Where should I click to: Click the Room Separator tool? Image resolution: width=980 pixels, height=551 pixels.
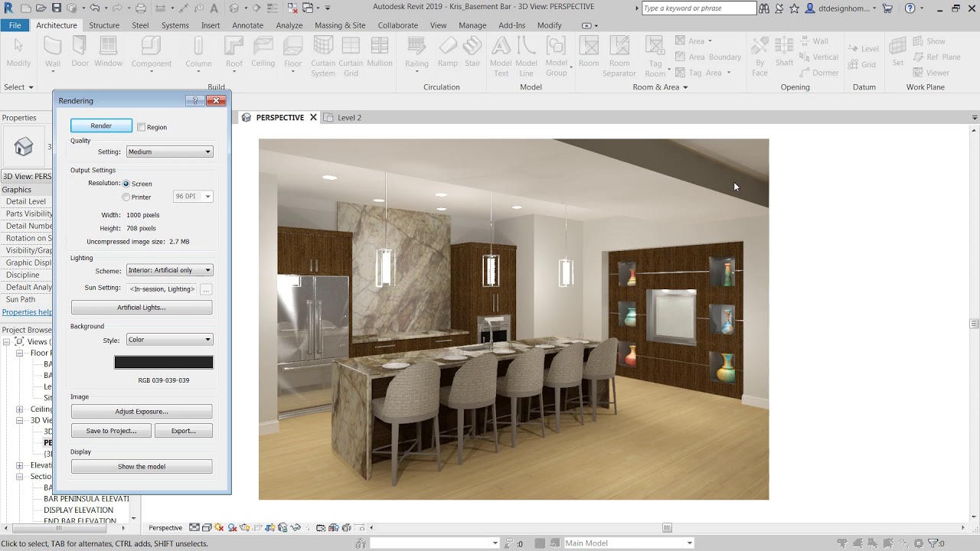pyautogui.click(x=619, y=57)
